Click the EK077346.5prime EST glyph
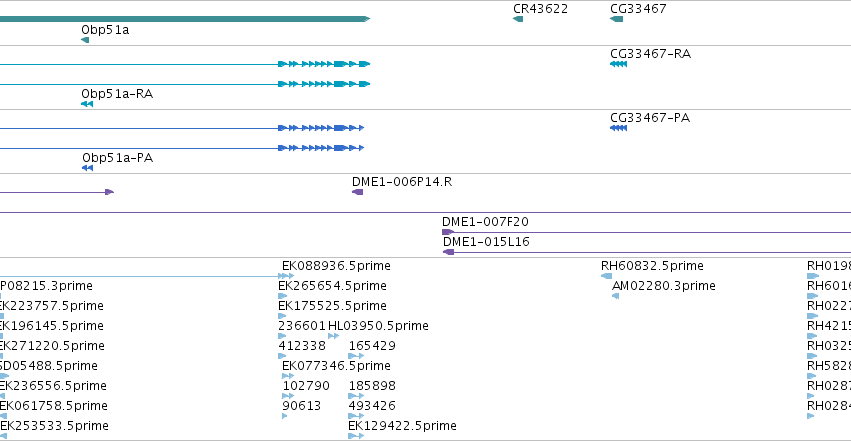Viewport: 851px width, 441px height. click(288, 376)
